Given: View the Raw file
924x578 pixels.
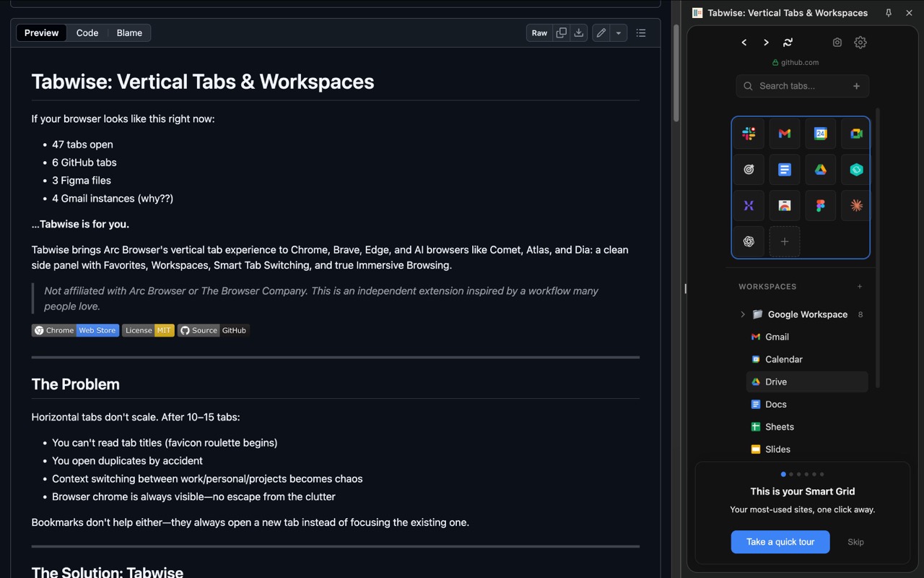Looking at the screenshot, I should (x=539, y=33).
